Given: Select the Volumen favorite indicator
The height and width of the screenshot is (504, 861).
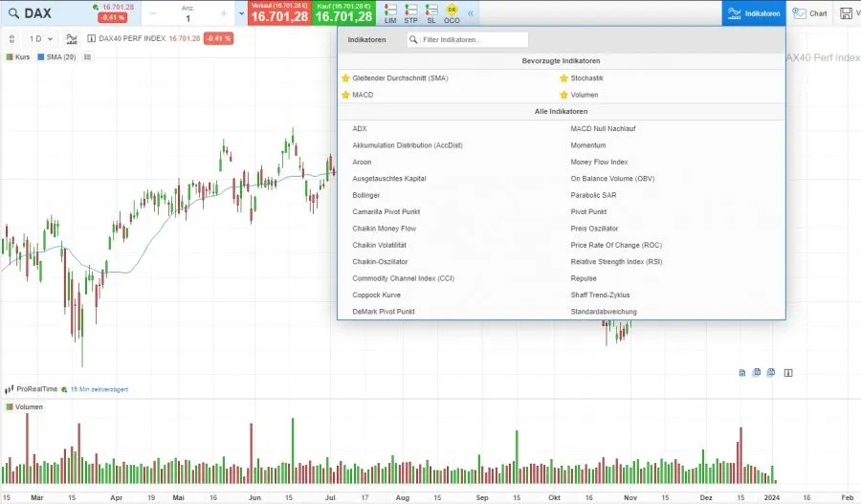Looking at the screenshot, I should pyautogui.click(x=585, y=95).
